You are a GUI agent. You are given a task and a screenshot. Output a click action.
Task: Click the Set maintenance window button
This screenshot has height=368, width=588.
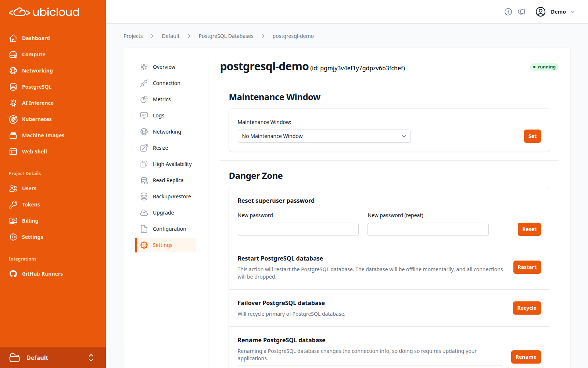tap(532, 136)
